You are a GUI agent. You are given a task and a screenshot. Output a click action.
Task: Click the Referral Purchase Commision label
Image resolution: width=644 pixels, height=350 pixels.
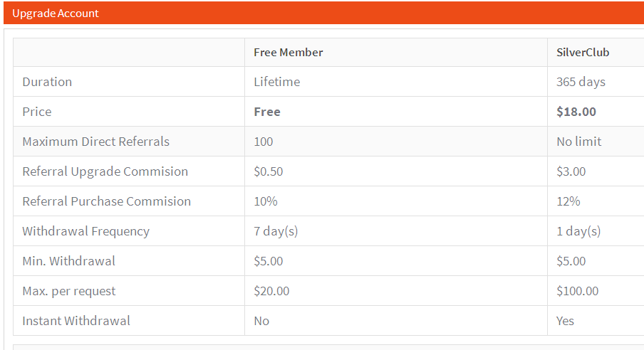pyautogui.click(x=106, y=201)
